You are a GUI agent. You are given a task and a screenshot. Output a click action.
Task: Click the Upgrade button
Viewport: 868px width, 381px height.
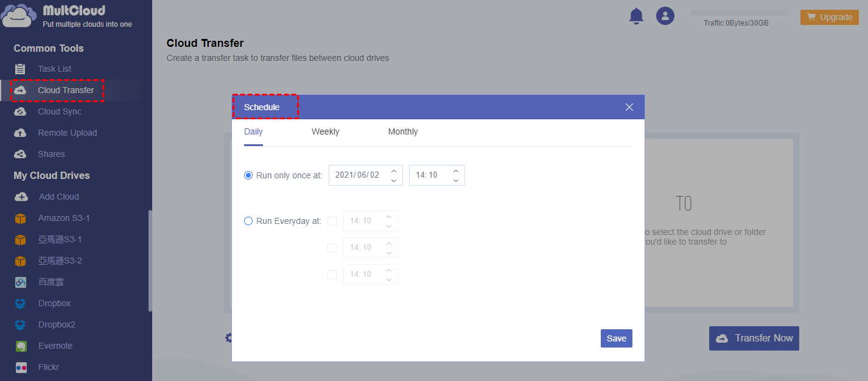coord(829,17)
